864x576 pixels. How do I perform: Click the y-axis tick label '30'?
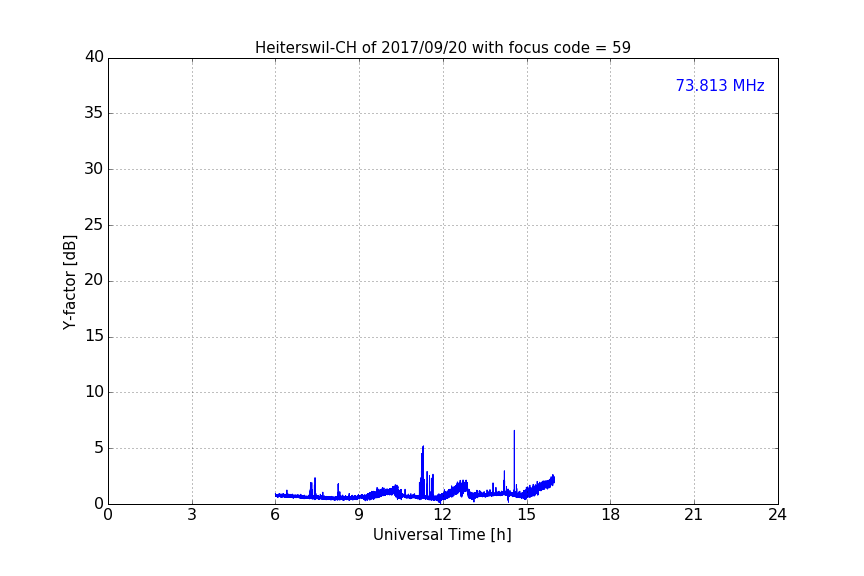coord(94,169)
